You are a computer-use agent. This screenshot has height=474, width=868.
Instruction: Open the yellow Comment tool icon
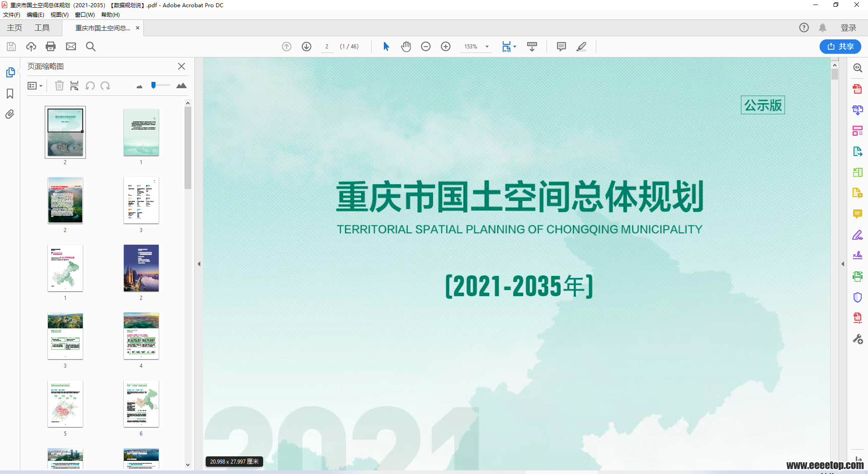(x=858, y=214)
